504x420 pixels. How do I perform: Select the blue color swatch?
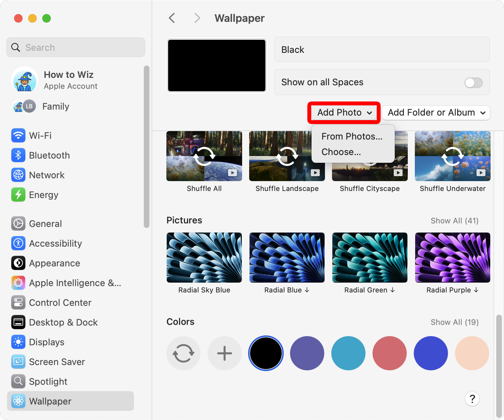click(x=431, y=353)
